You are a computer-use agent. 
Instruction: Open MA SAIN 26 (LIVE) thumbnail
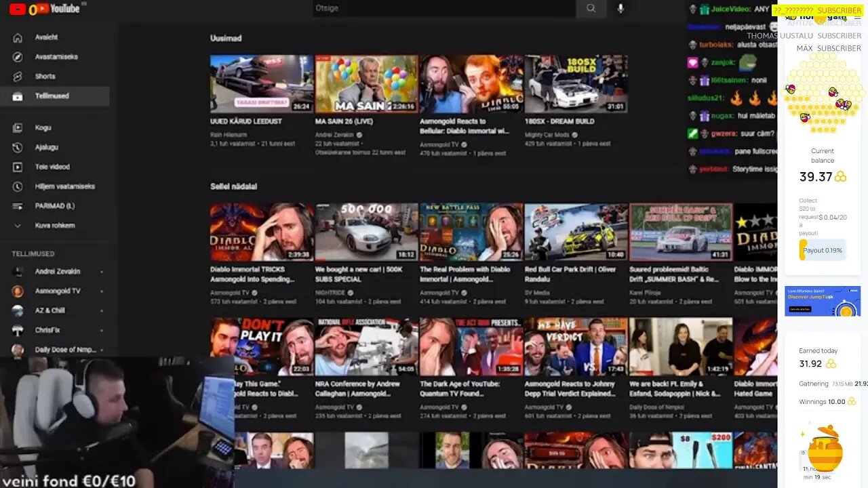pos(367,83)
